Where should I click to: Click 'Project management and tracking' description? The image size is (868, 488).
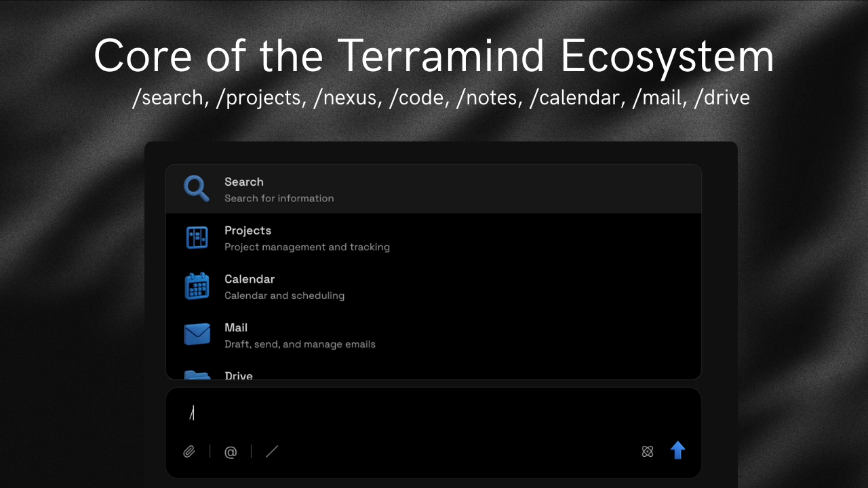[x=308, y=247]
